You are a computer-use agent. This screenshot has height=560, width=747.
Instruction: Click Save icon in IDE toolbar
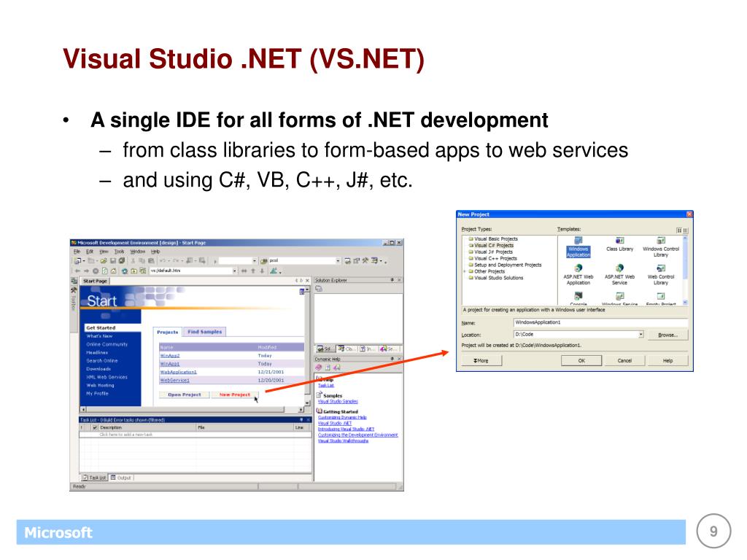click(x=113, y=261)
